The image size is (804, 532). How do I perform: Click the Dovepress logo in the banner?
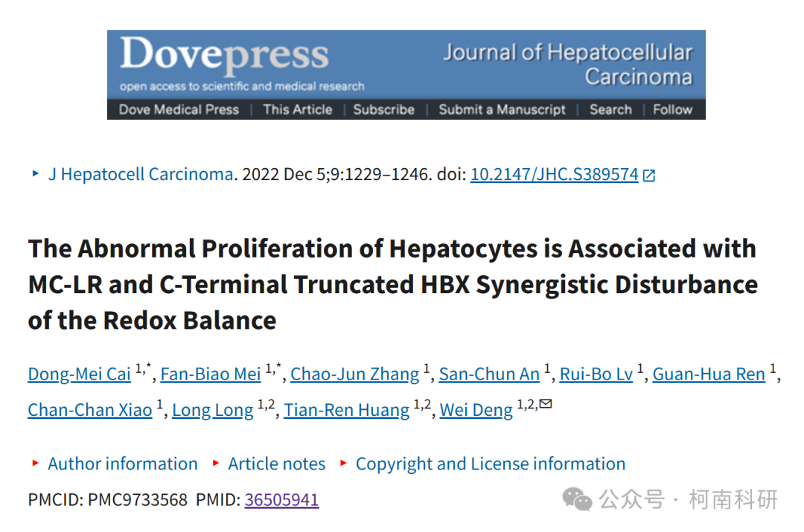click(225, 55)
